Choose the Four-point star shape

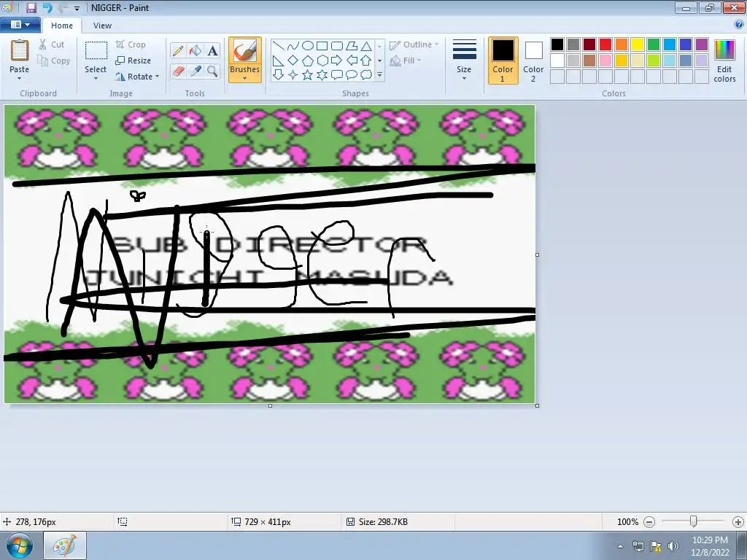click(293, 75)
